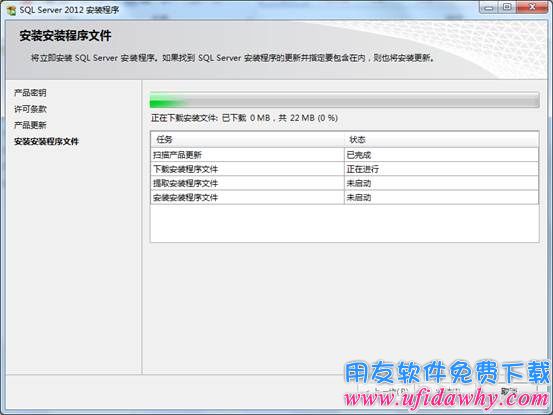
Task: Click 未启动 status in 提取安装程序文件 row
Action: tap(441, 183)
